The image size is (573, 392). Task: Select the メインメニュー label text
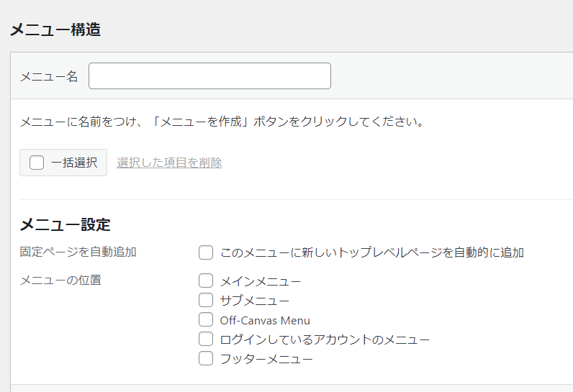(x=260, y=281)
